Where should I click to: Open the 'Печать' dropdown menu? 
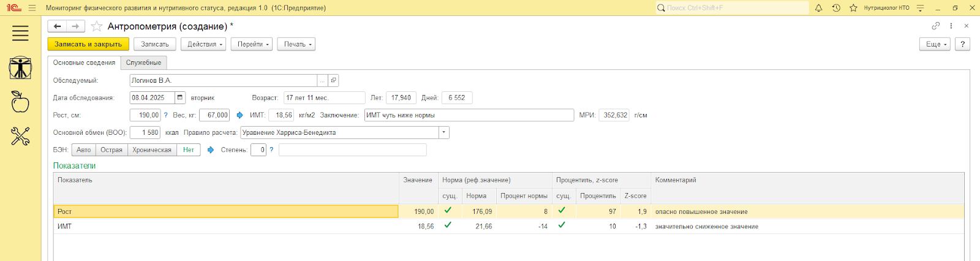tap(298, 44)
